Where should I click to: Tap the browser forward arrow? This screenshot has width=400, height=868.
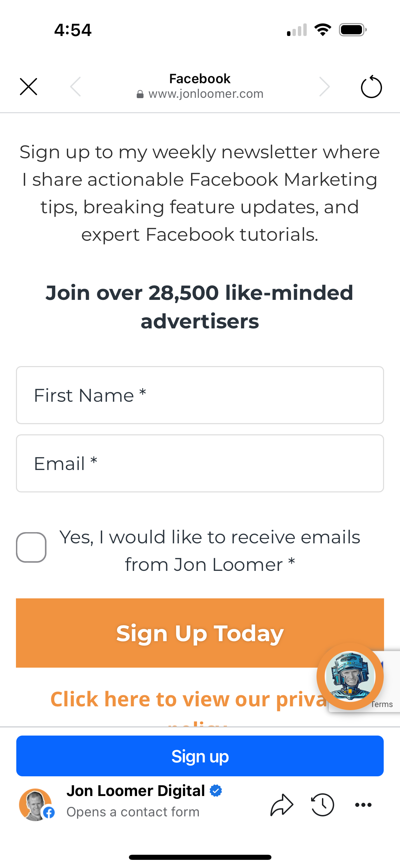[325, 87]
